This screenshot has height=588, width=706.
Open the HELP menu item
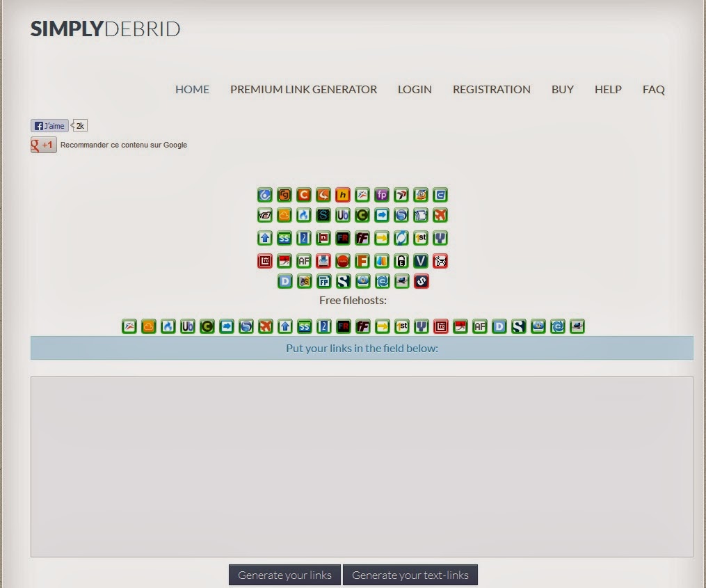pos(608,89)
